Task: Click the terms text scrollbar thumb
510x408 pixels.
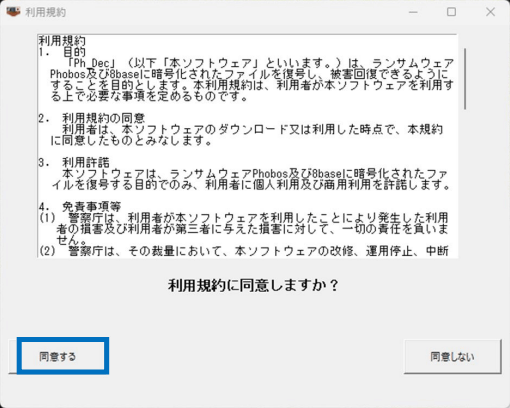Action: (465, 78)
